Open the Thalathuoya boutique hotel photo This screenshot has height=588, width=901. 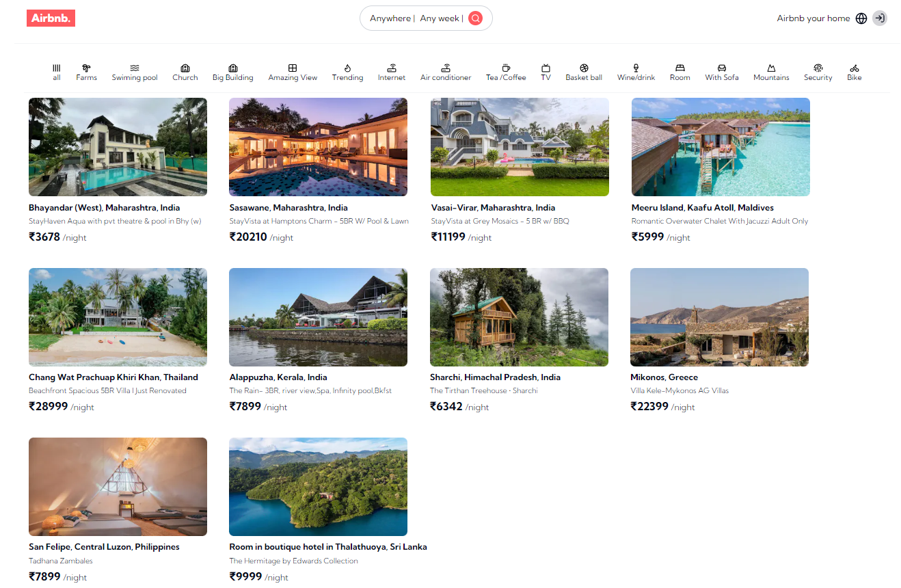point(318,487)
